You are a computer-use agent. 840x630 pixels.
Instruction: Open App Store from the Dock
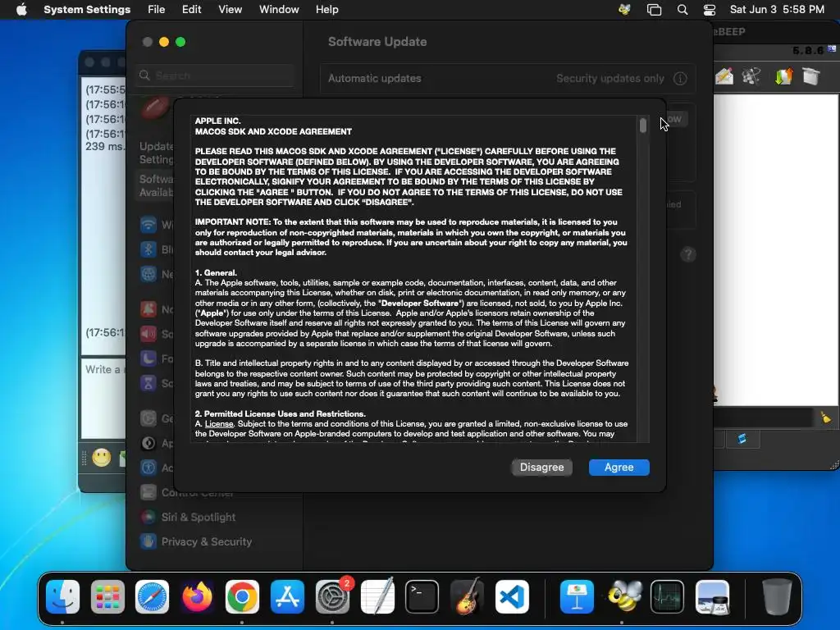287,596
